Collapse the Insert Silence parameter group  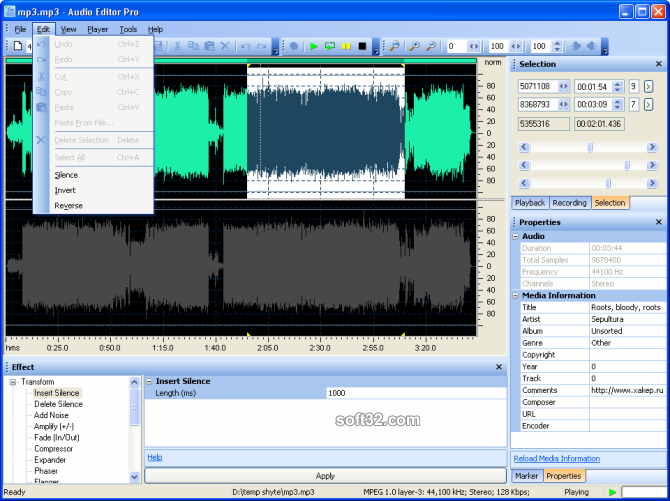[149, 381]
